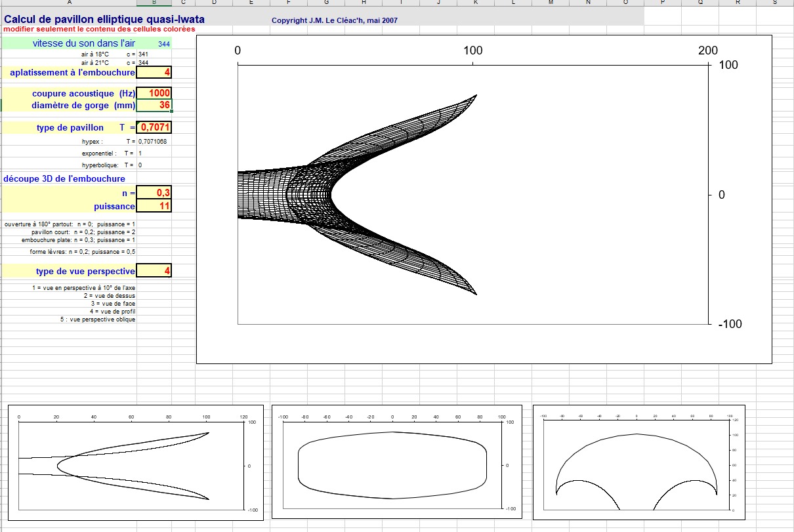794x532 pixels.
Task: Click the type de pavillon T value 0,7071
Action: pyautogui.click(x=154, y=127)
